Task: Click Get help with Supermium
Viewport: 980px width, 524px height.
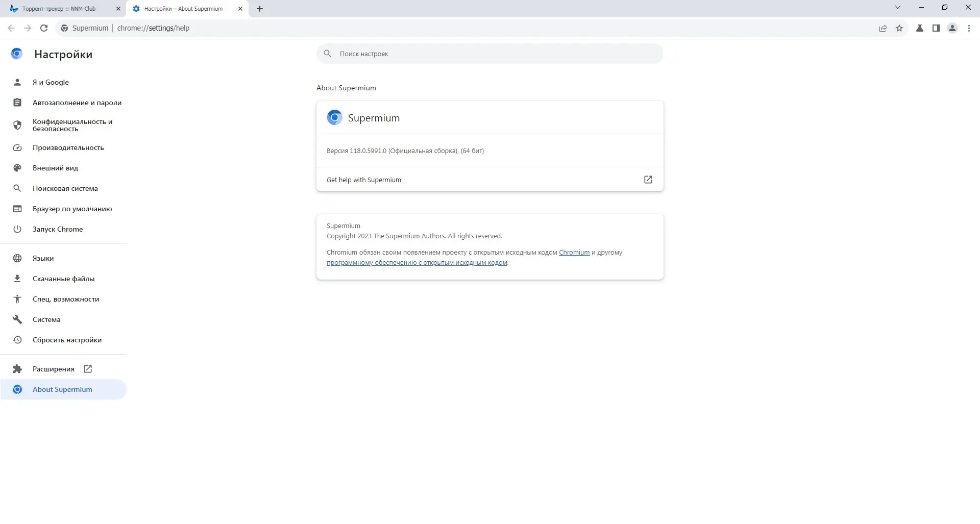Action: coord(490,180)
